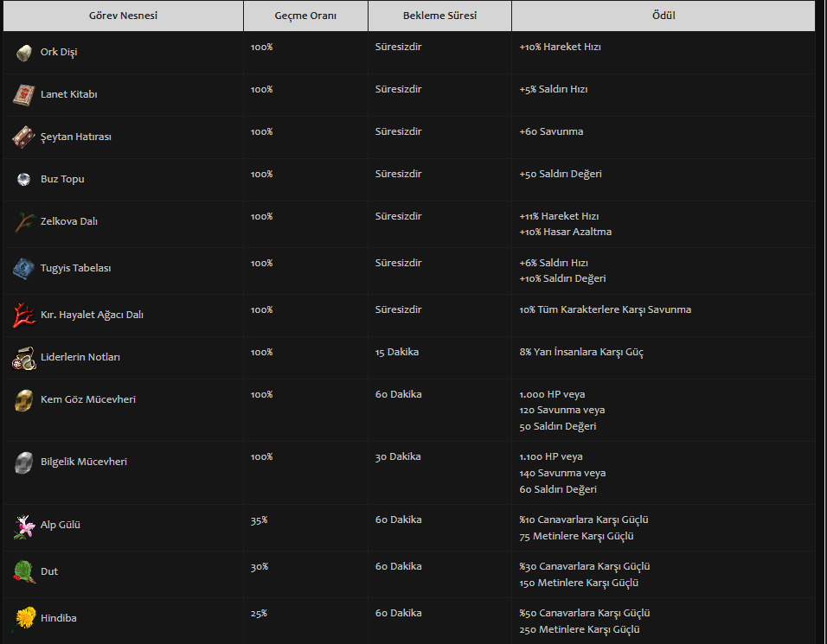
Task: Click the Görev Nesnesi column header
Action: pos(123,16)
